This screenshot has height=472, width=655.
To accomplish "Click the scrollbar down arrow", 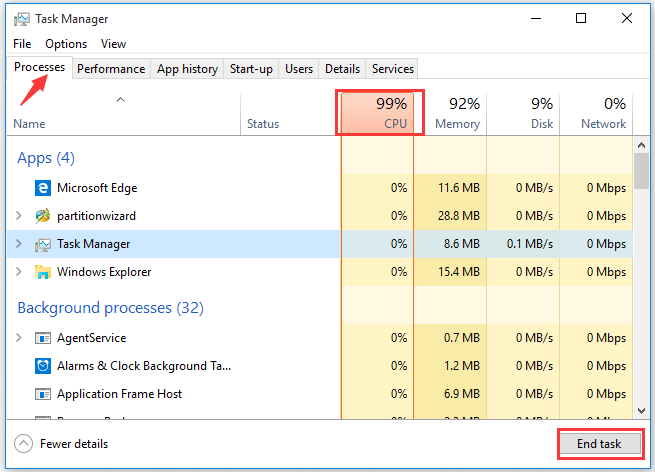I will [642, 411].
